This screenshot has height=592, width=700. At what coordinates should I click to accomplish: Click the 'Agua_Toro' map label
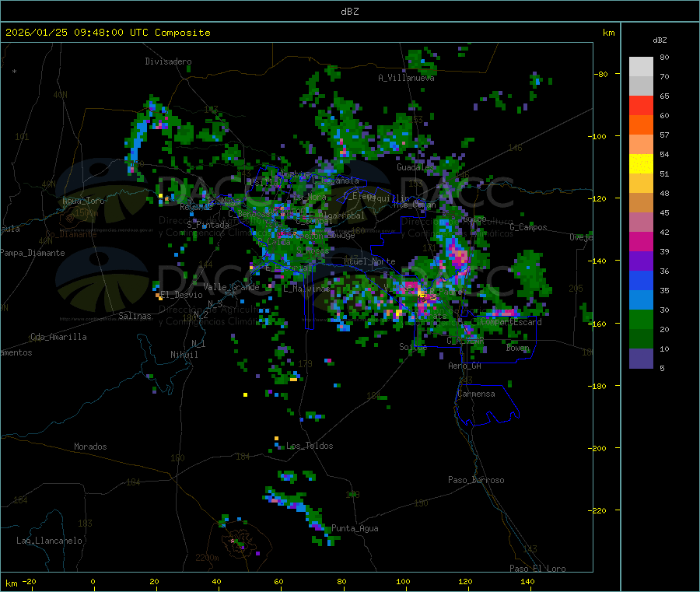83,201
